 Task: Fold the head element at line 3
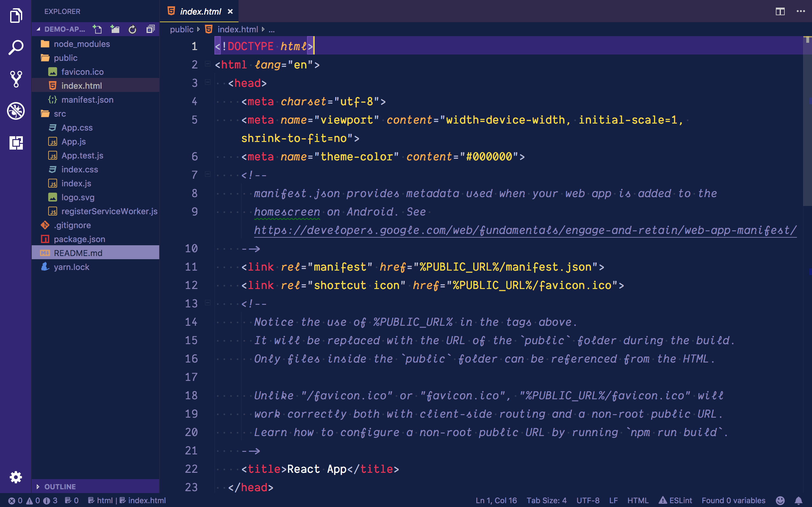208,82
